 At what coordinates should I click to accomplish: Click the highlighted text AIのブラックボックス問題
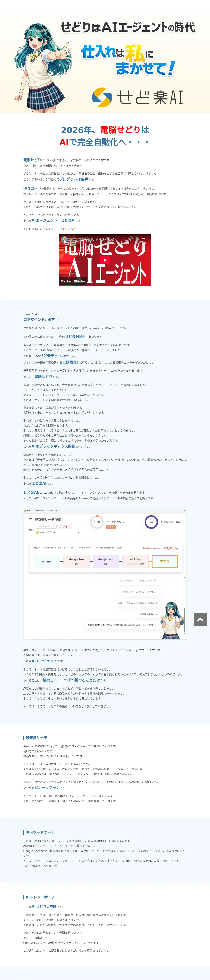(53, 446)
